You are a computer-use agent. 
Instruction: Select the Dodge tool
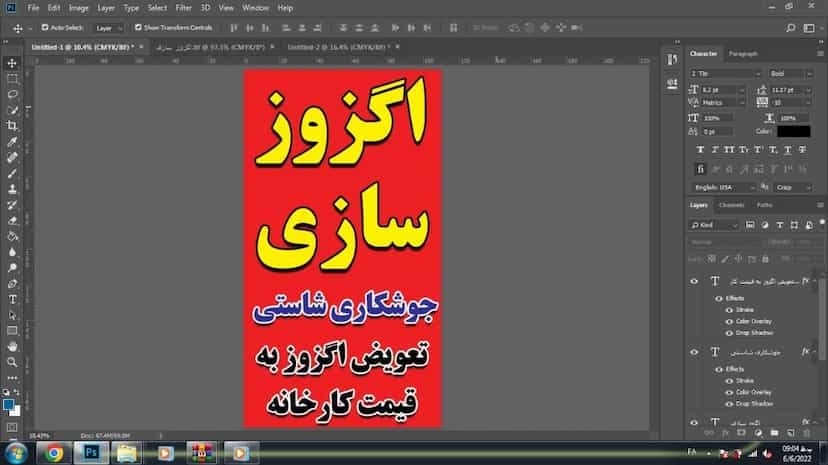tap(12, 268)
